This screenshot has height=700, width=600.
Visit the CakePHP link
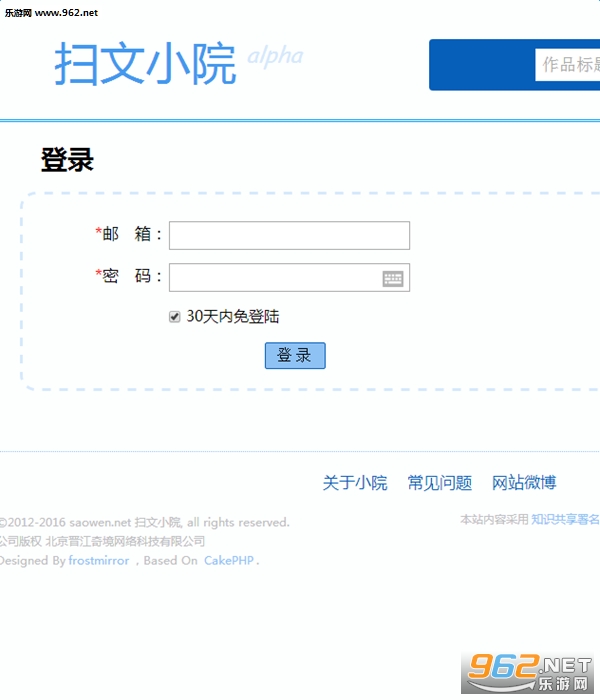pos(229,560)
